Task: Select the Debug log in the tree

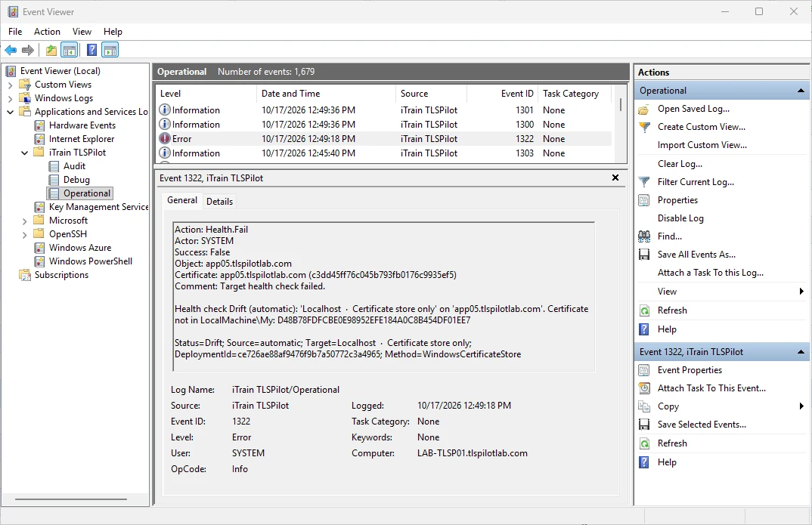Action: pyautogui.click(x=76, y=180)
